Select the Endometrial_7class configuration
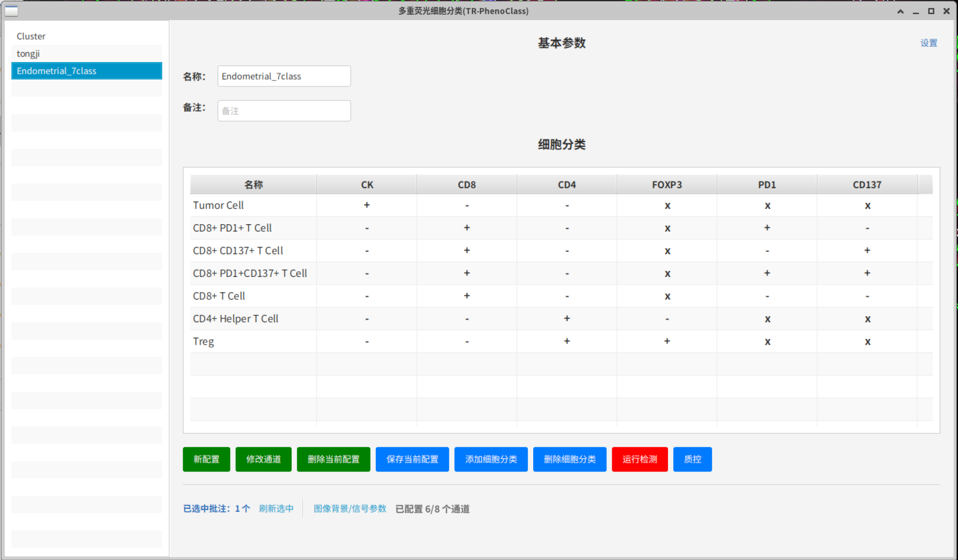 point(87,71)
